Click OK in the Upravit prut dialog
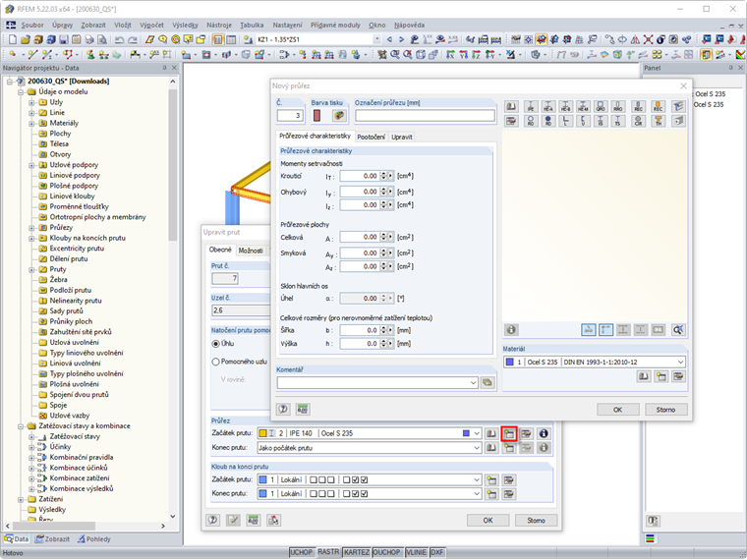 tap(488, 520)
